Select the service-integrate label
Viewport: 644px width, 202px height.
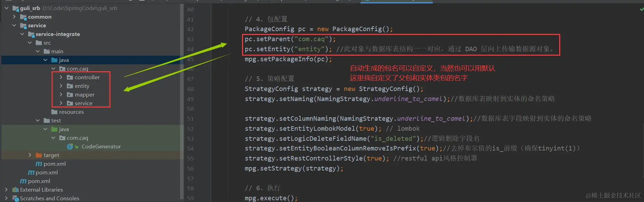coord(58,34)
